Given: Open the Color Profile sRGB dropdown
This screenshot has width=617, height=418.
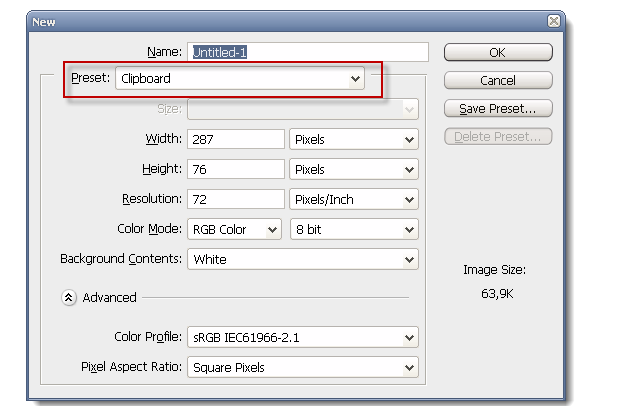Looking at the screenshot, I should [x=303, y=337].
